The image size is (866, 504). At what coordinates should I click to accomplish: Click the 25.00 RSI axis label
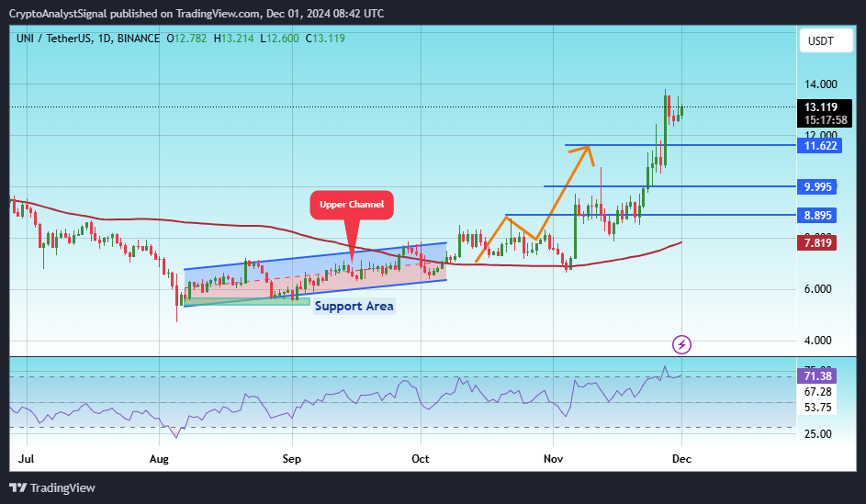point(818,434)
